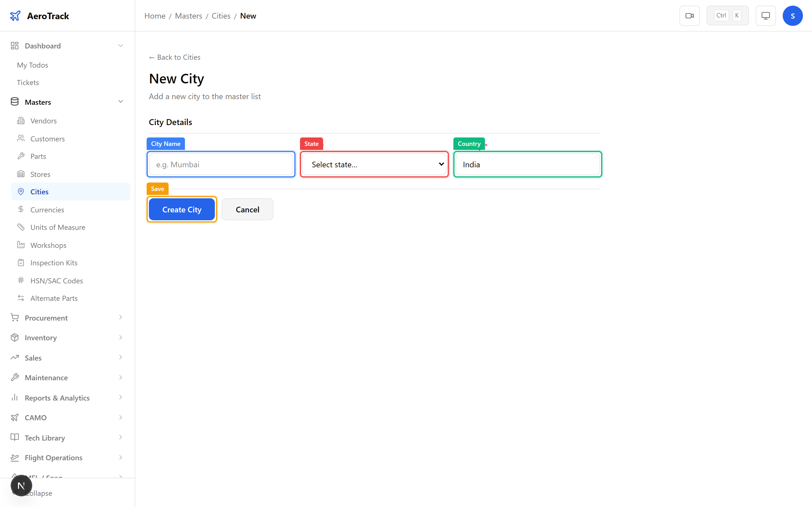Click the video recording icon in header
Image resolution: width=812 pixels, height=507 pixels.
690,15
